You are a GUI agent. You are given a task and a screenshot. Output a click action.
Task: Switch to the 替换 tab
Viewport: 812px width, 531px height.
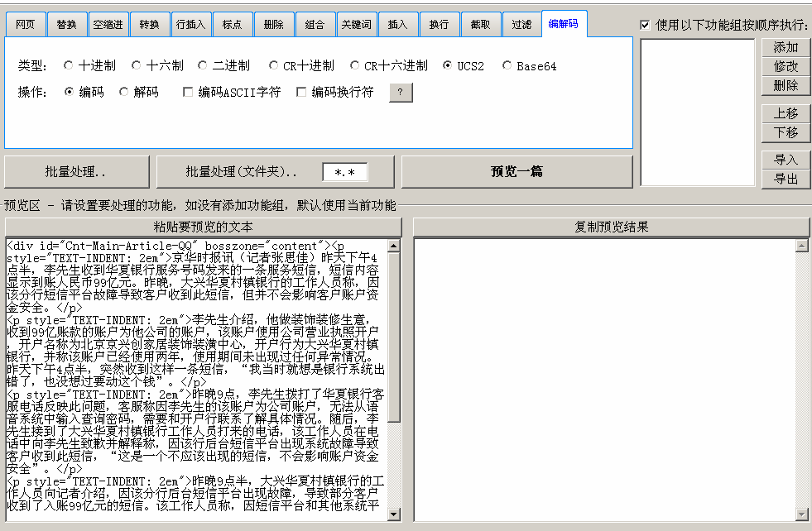[66, 25]
